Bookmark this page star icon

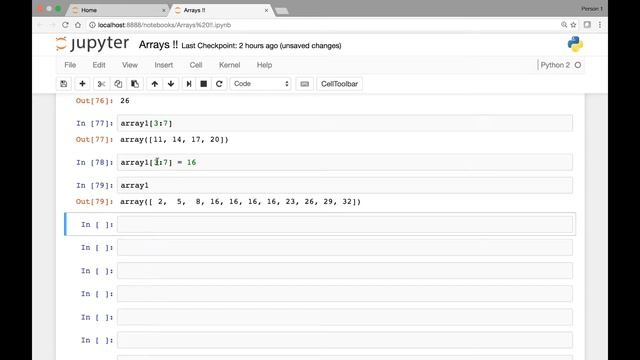[573, 25]
